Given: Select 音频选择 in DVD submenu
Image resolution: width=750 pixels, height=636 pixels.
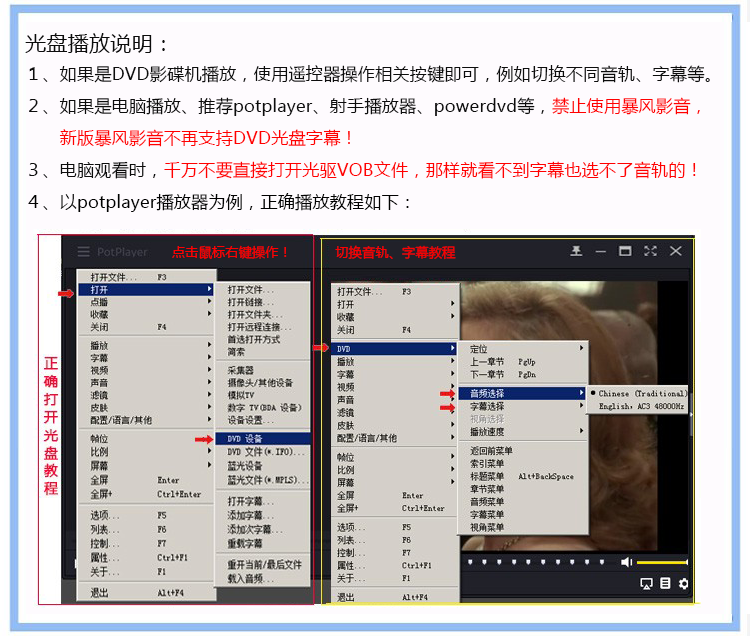Looking at the screenshot, I should (x=522, y=394).
